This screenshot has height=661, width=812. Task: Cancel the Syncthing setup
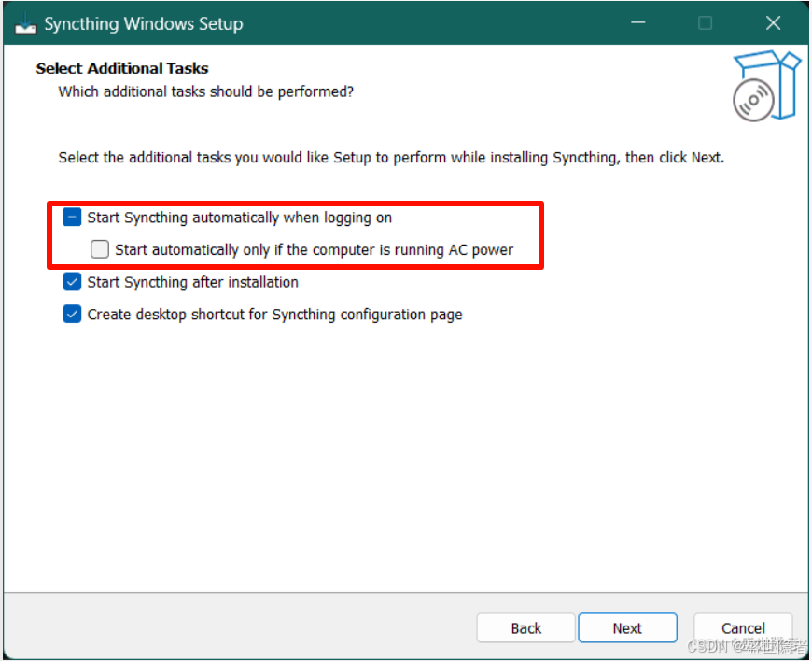click(743, 627)
